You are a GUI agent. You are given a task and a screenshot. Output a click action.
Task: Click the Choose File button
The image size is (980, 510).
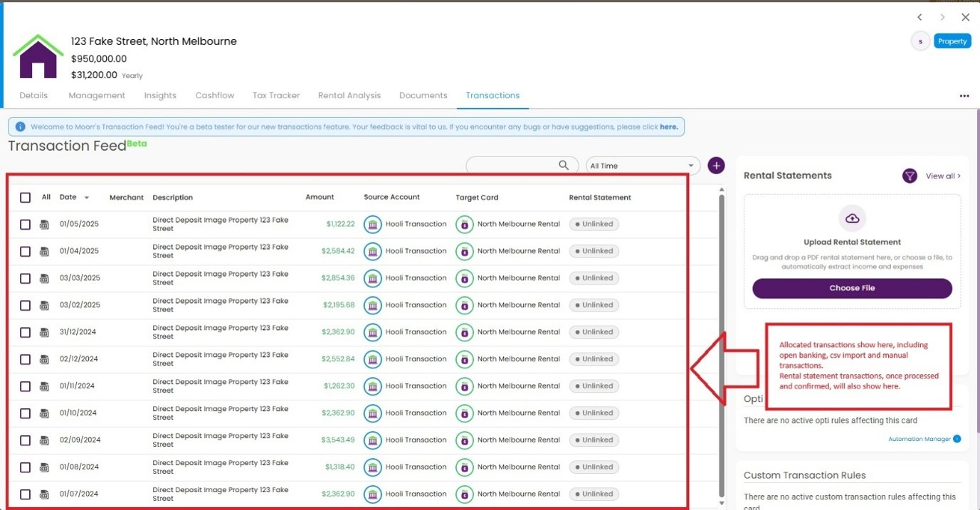[852, 288]
